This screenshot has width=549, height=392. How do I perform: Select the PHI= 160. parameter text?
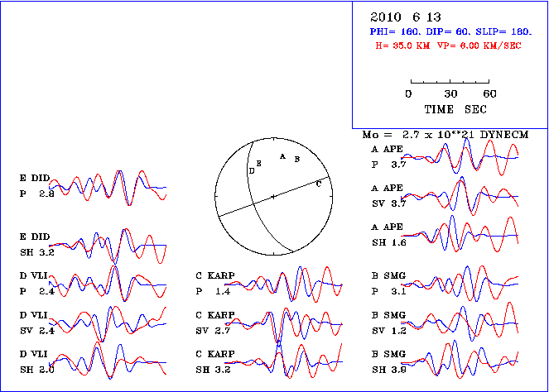click(395, 31)
